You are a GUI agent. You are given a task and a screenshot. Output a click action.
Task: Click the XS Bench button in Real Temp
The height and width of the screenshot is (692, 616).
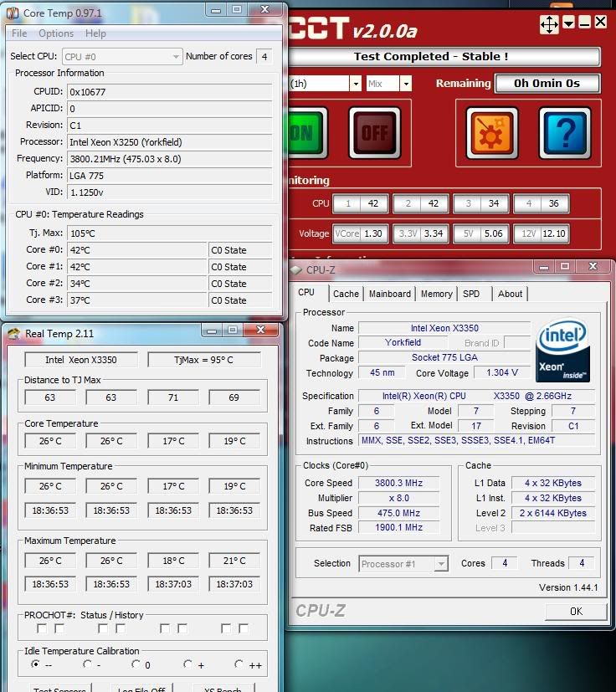[223, 689]
